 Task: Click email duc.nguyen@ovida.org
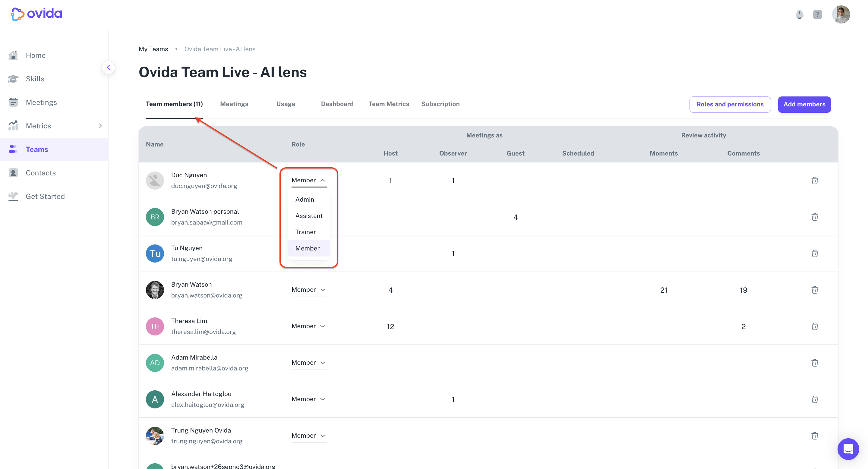[x=204, y=186]
